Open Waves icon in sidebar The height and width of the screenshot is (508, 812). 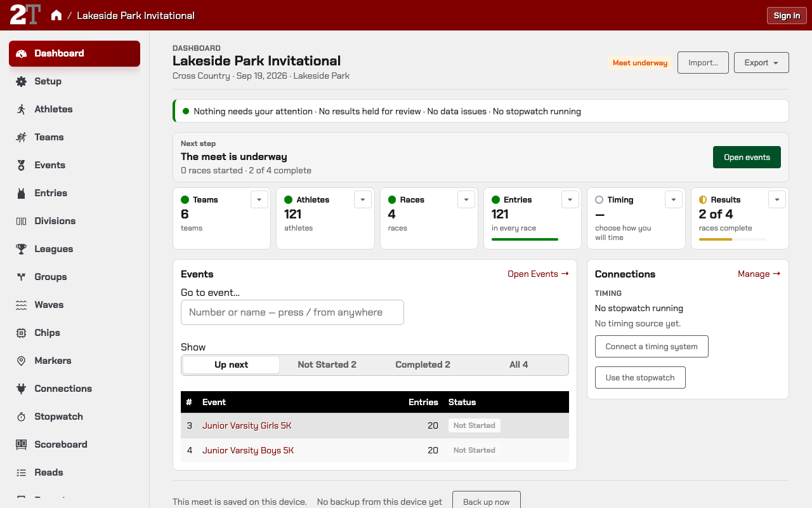tap(22, 305)
